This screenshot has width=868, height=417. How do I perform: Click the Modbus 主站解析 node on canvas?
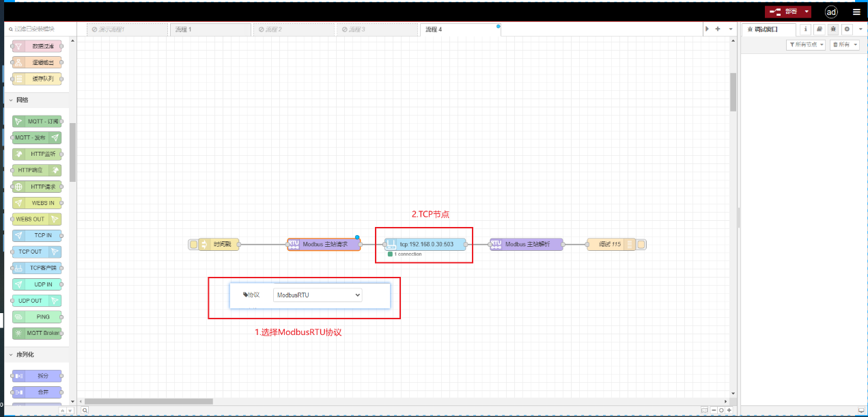tap(526, 245)
